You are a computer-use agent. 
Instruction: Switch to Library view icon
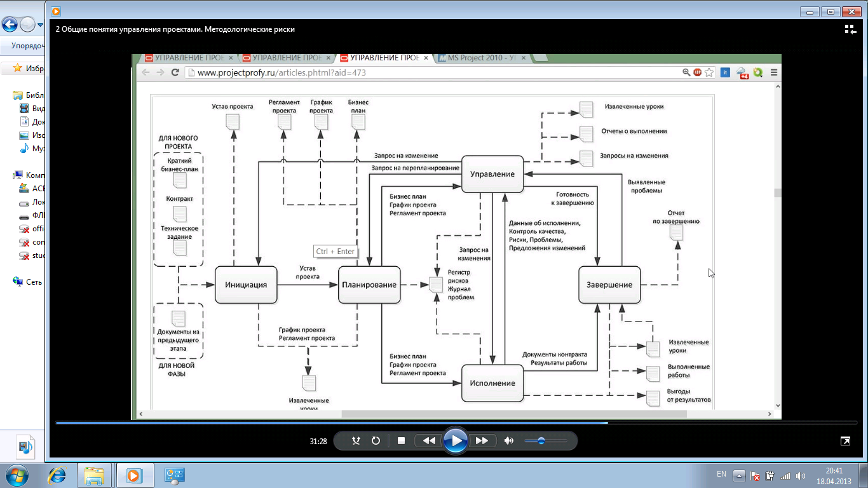click(x=850, y=29)
